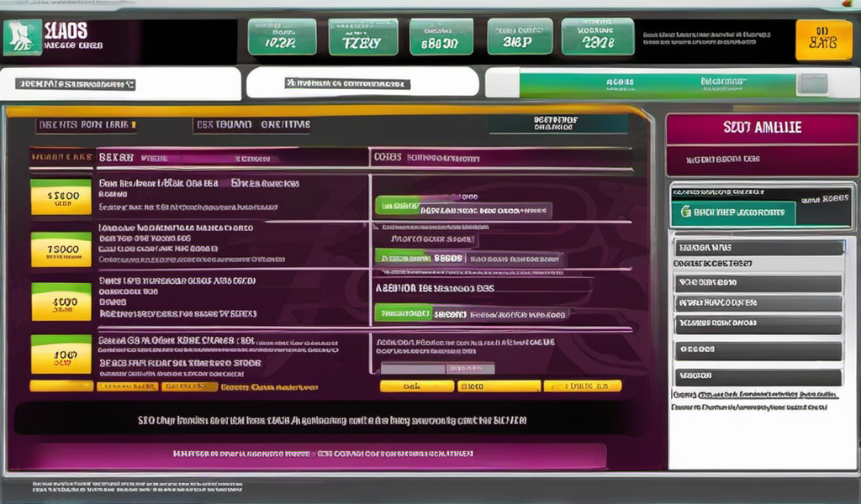Select the first yellow price badge in the list
Screen dimensions: 861x504
point(61,196)
